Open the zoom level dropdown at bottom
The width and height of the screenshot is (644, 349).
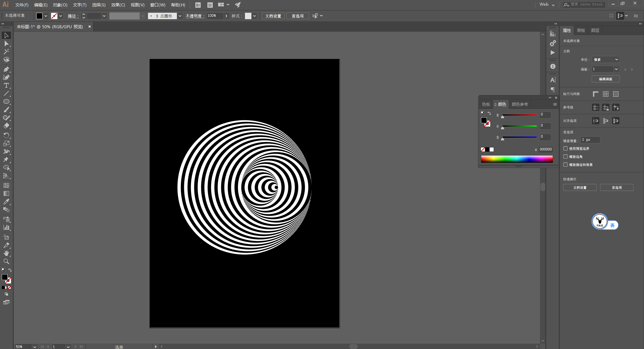34,346
